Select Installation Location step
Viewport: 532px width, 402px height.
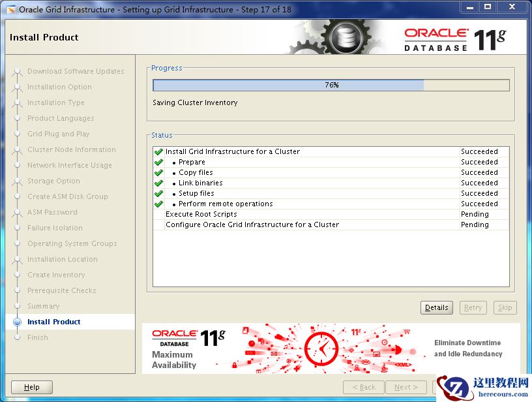coord(63,259)
